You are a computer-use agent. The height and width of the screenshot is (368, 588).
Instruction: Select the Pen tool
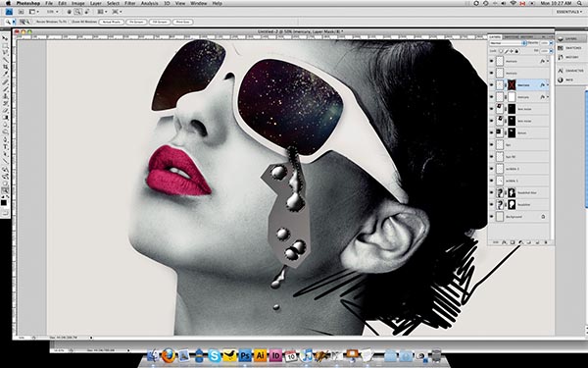[x=5, y=138]
